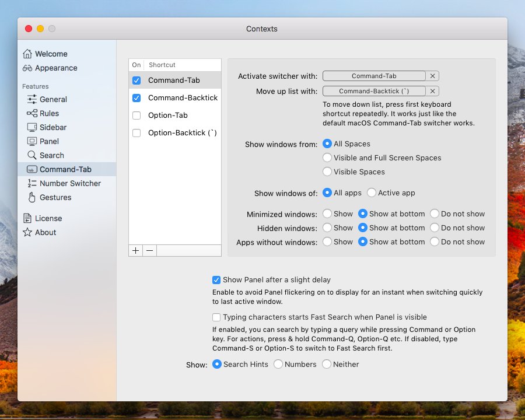Click the Sidebar monitor icon
This screenshot has height=420, width=525.
pyautogui.click(x=32, y=127)
